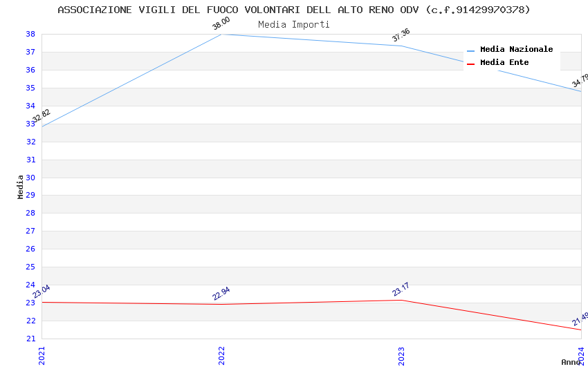Click the 2023 x-axis year label
588x380 pixels.
click(401, 356)
